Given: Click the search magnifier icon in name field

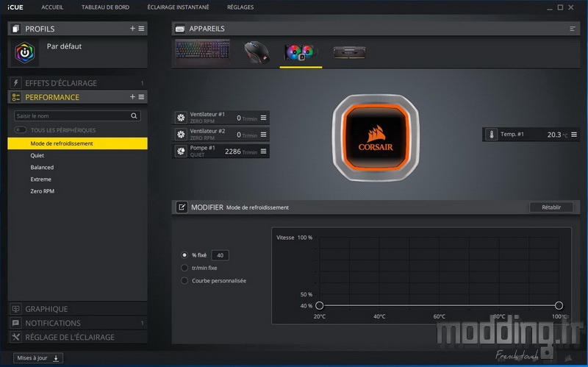Looking at the screenshot, I should point(134,116).
